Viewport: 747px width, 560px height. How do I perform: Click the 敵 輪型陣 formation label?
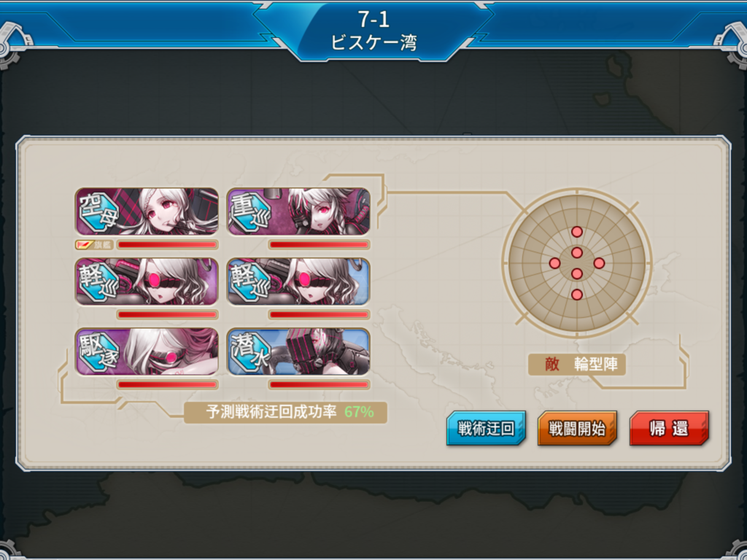tap(577, 365)
